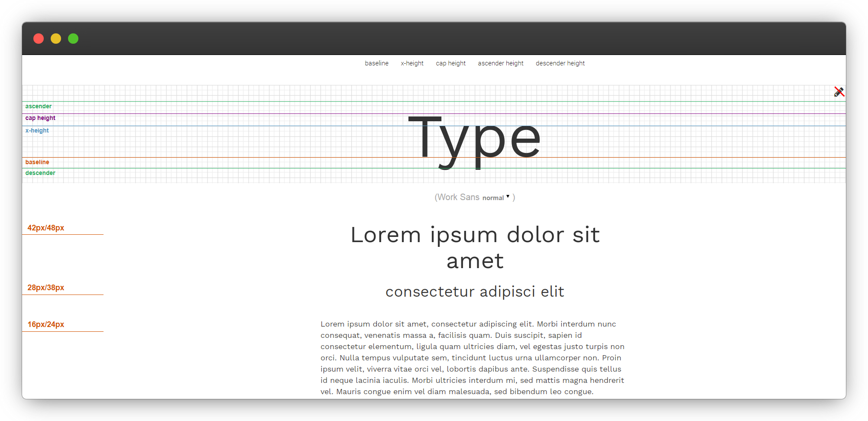Click the orange baseline guide label

click(37, 162)
